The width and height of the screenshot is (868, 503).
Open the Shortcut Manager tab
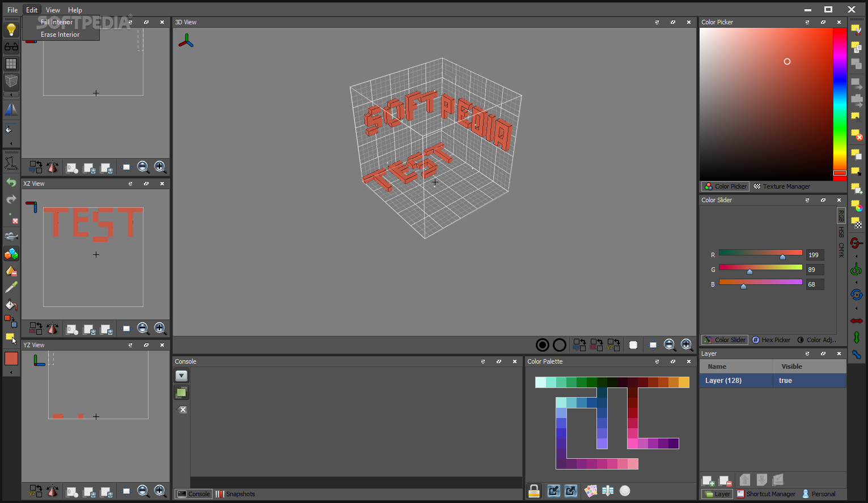coord(766,494)
